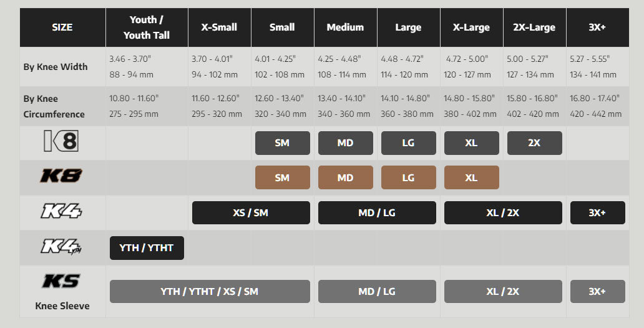Select the black 3X+ size button
Screen dimensions: 644x328
[x=597, y=212]
